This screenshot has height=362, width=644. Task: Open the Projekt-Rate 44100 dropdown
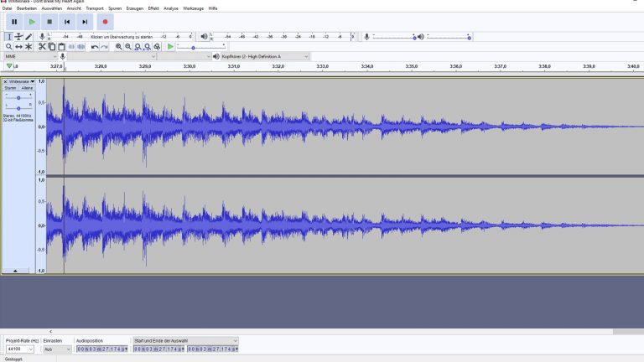pos(19,349)
